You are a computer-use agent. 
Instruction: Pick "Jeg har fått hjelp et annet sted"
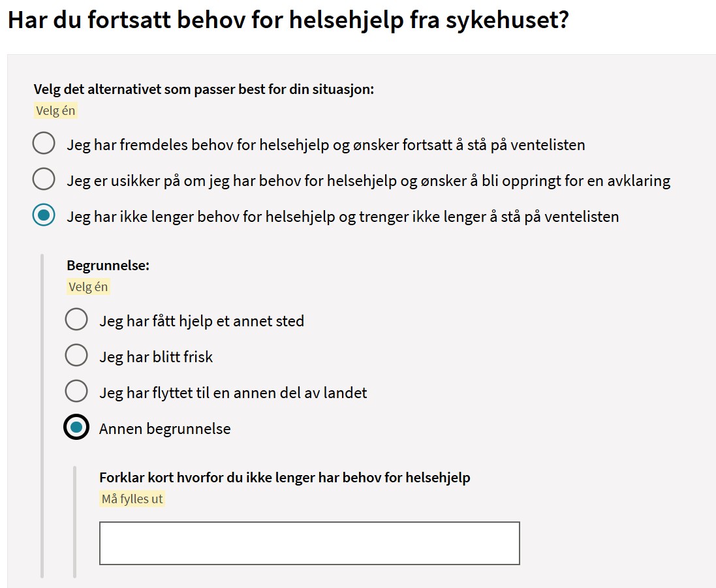tap(76, 319)
